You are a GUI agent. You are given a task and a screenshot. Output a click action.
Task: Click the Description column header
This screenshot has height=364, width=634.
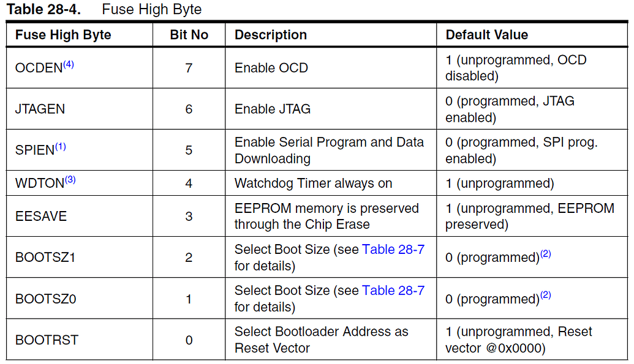tap(271, 35)
